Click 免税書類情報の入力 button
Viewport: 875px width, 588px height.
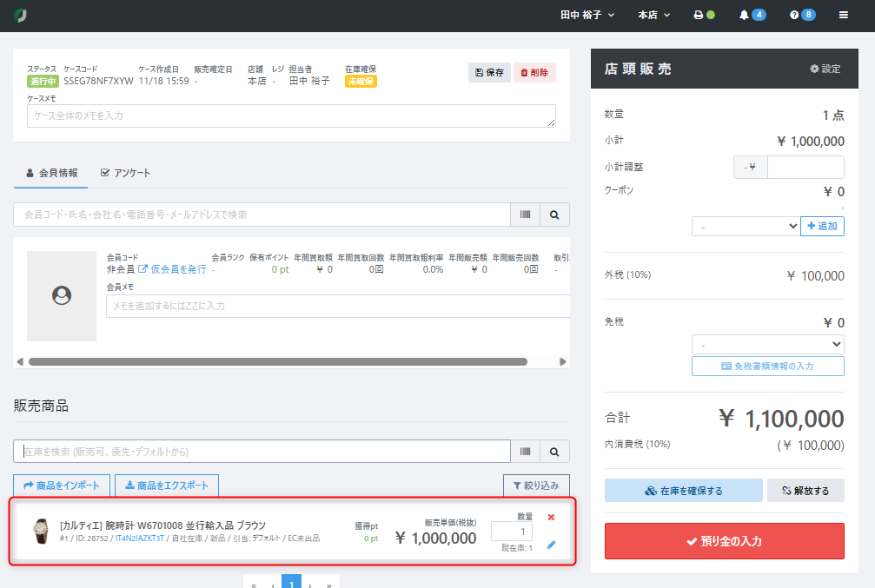(x=767, y=366)
